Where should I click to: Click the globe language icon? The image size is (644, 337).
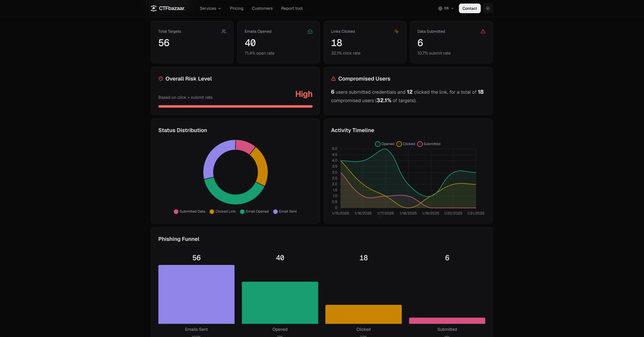440,8
